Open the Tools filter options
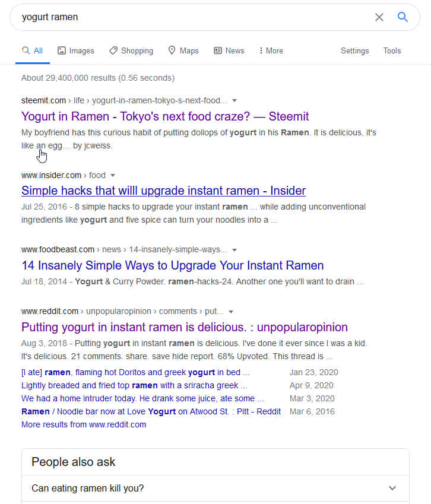Image resolution: width=431 pixels, height=504 pixels. (x=392, y=51)
